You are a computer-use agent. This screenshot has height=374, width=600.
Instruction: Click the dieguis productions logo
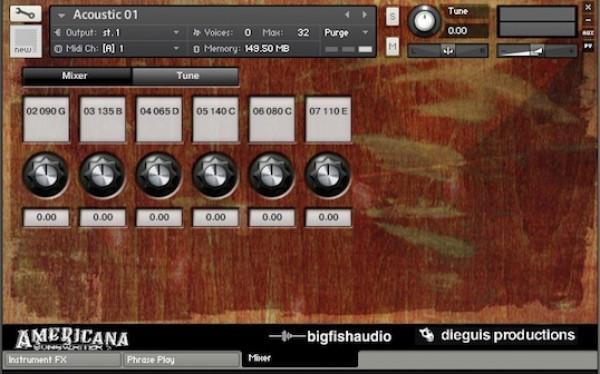click(x=497, y=335)
